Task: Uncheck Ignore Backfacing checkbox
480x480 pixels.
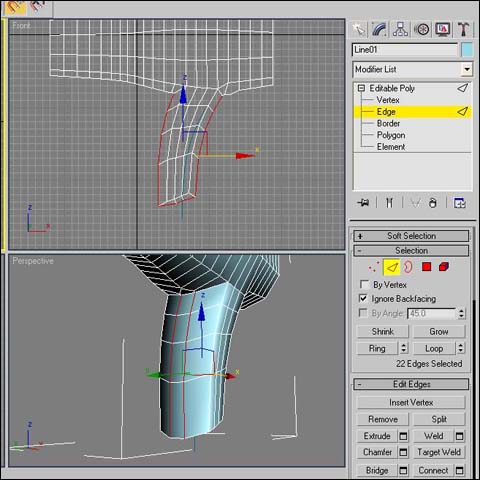Action: coord(363,298)
